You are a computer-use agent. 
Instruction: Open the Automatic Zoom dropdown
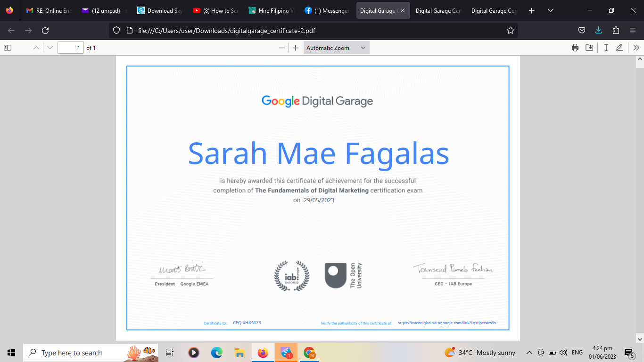tap(336, 48)
